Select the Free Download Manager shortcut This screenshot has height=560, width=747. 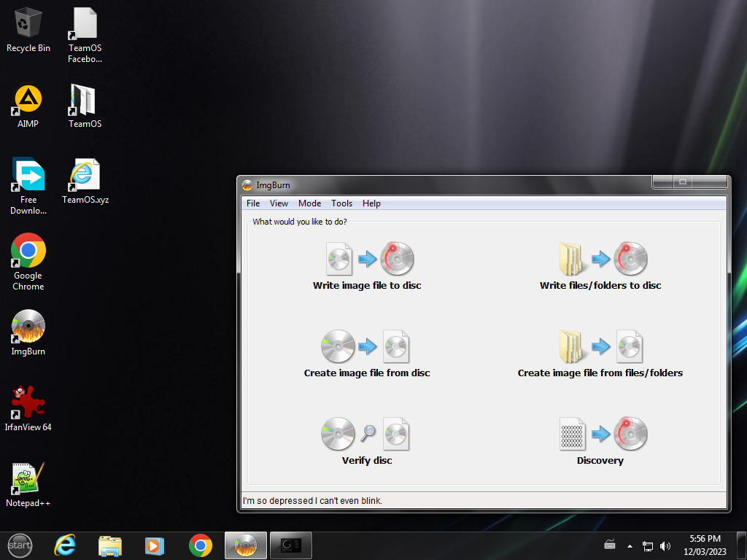click(28, 186)
